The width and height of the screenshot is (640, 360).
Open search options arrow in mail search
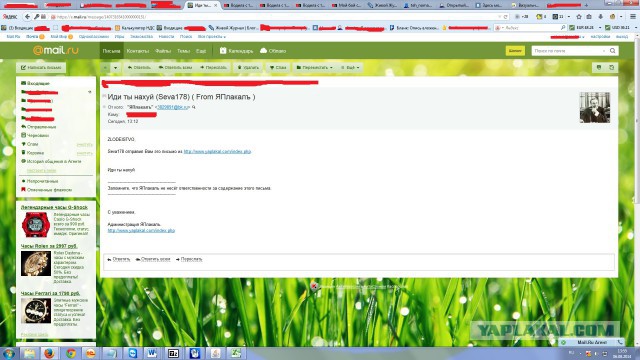[604, 51]
